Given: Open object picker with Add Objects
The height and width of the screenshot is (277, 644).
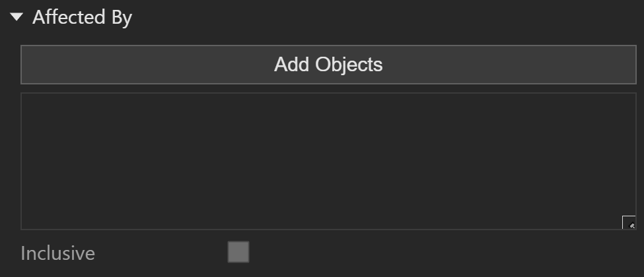Looking at the screenshot, I should [328, 65].
